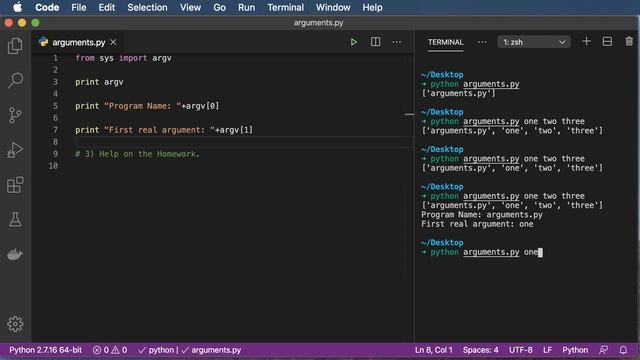Close the arguments.py editor tab

[113, 42]
